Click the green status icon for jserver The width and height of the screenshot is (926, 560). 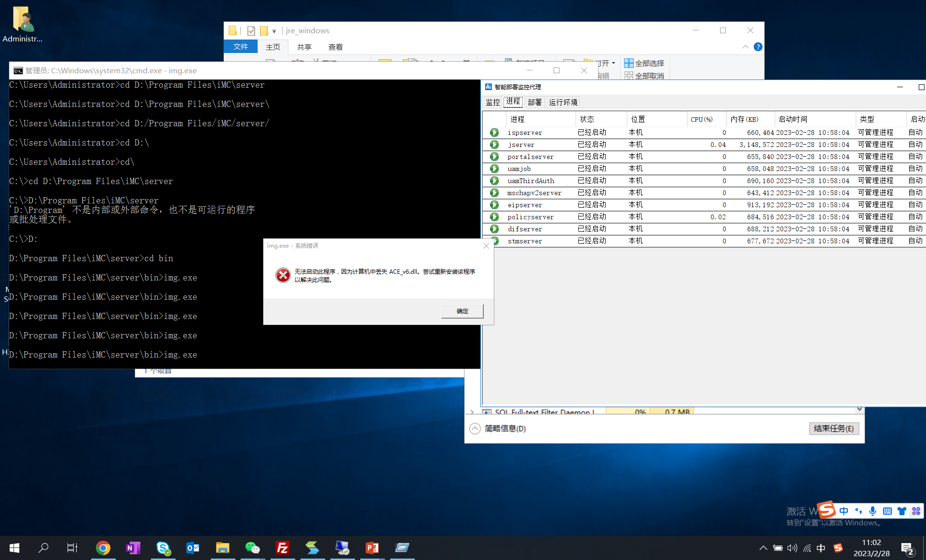[494, 145]
